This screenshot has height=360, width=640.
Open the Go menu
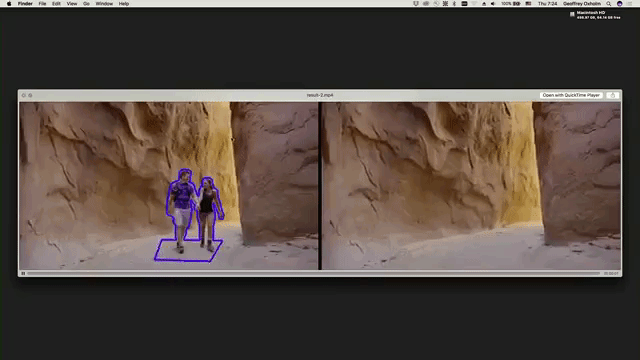point(86,4)
